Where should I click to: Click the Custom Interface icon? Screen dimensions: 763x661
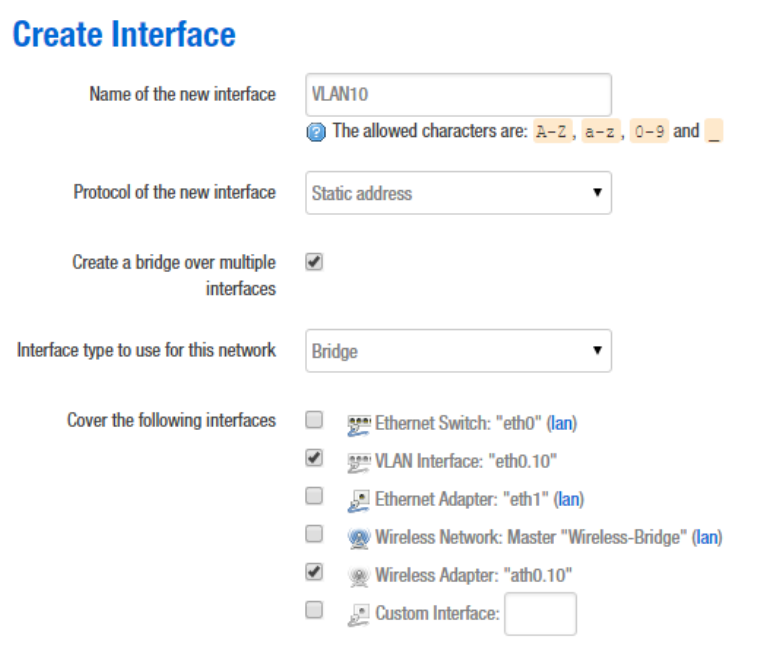[x=359, y=614]
